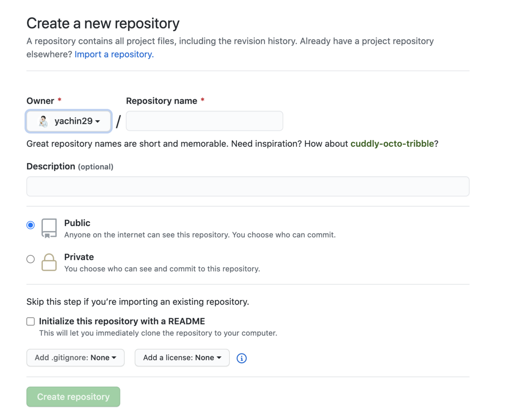The width and height of the screenshot is (518, 420).
Task: Open the Import a repository link
Action: pos(114,54)
